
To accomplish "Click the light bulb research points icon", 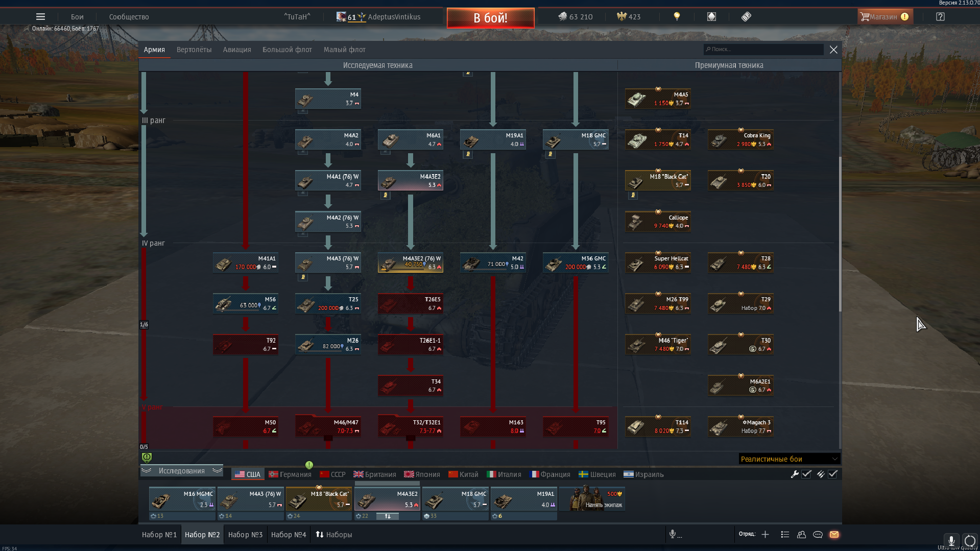I will [x=677, y=17].
